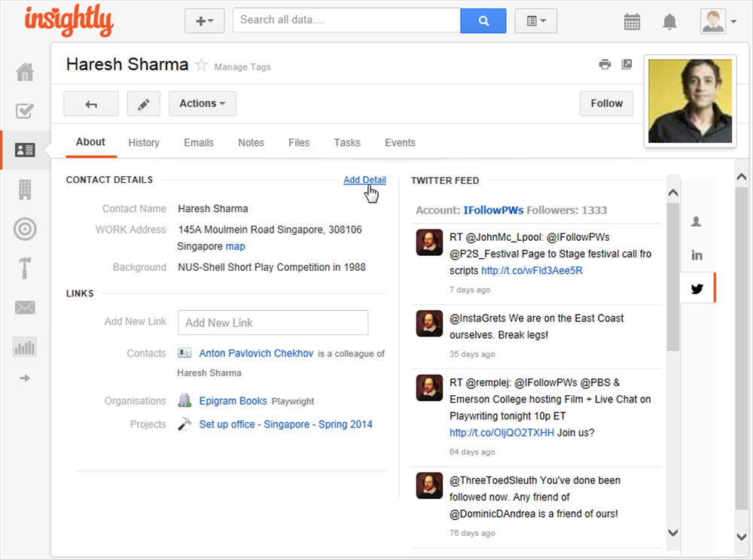This screenshot has height=560, width=753.
Task: Open the calendar icon in header
Action: pyautogui.click(x=633, y=22)
